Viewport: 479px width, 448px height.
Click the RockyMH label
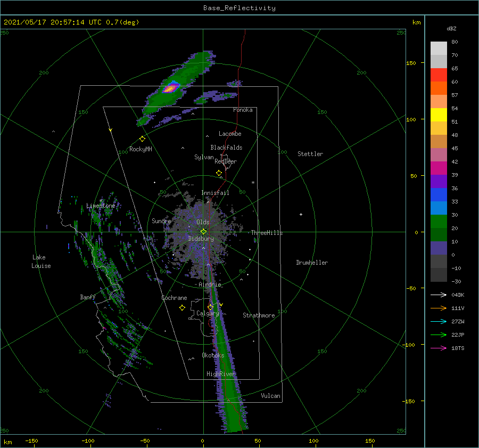(141, 149)
